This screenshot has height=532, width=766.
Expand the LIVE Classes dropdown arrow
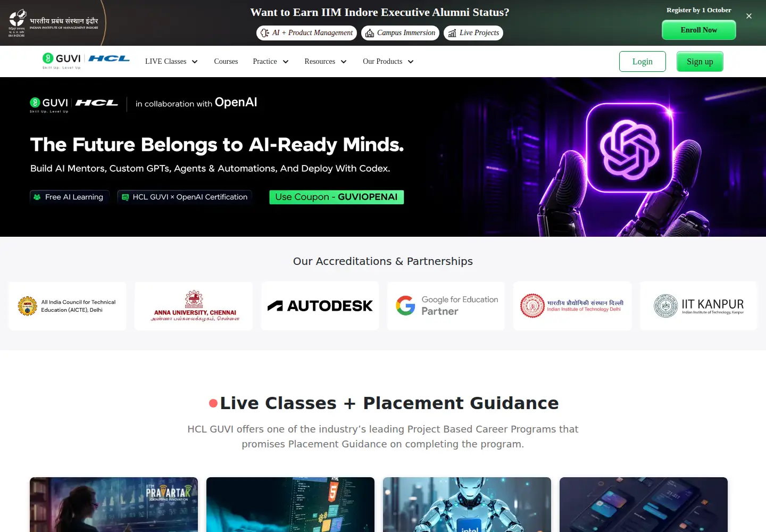(195, 62)
